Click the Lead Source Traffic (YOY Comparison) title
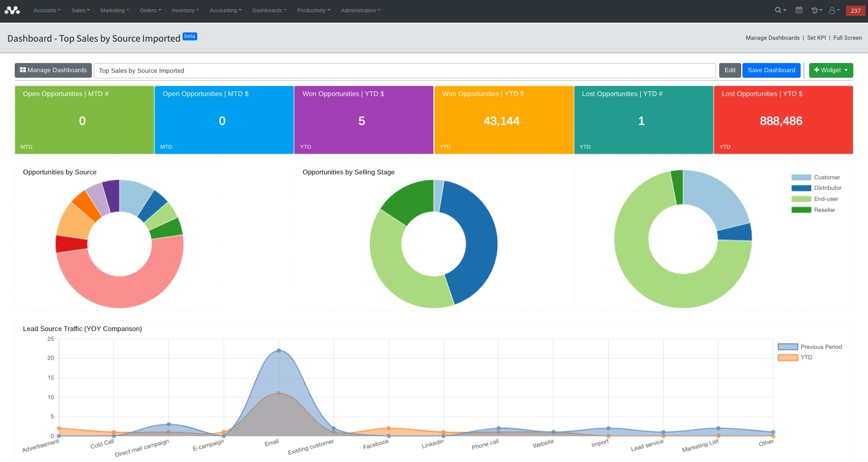Viewport: 868px width, 462px height. [x=82, y=329]
